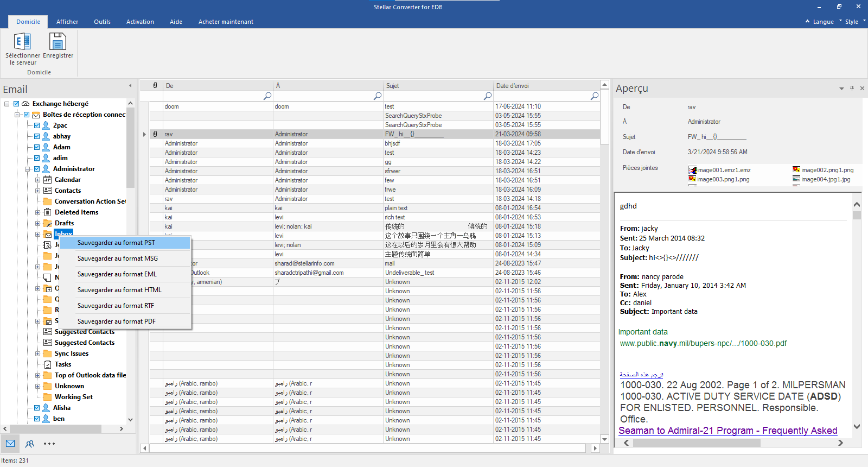The image size is (868, 467).
Task: Close the Aperçu panel
Action: [x=862, y=88]
